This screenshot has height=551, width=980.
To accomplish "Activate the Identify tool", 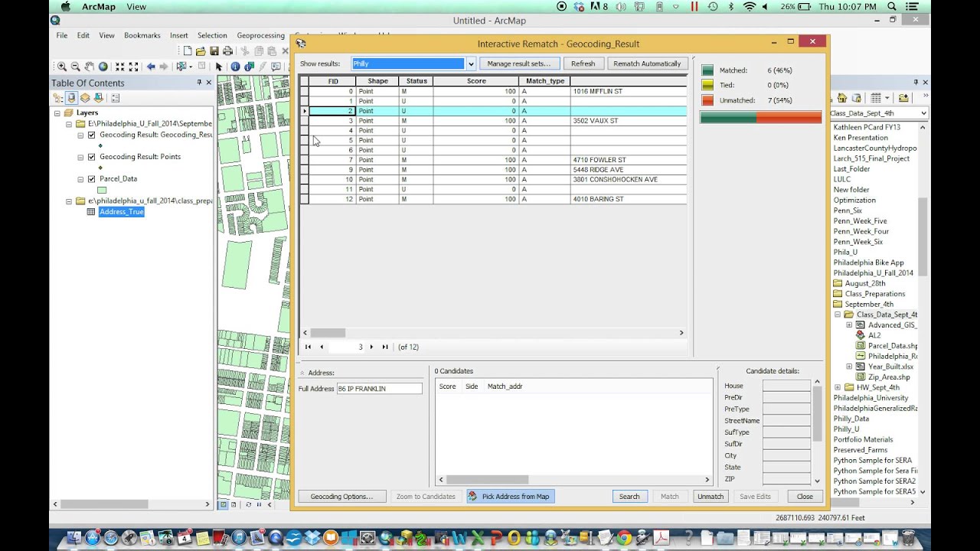I will coord(235,67).
